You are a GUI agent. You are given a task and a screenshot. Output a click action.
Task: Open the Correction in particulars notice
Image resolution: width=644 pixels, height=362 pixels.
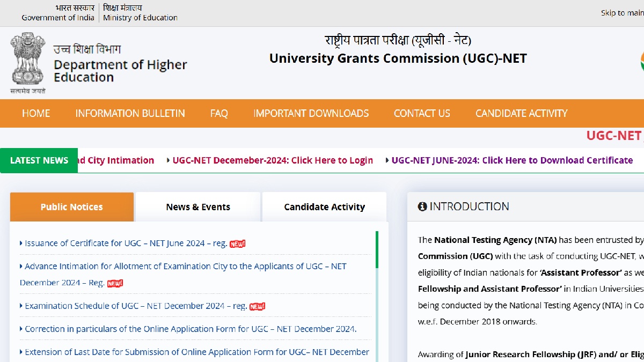191,329
